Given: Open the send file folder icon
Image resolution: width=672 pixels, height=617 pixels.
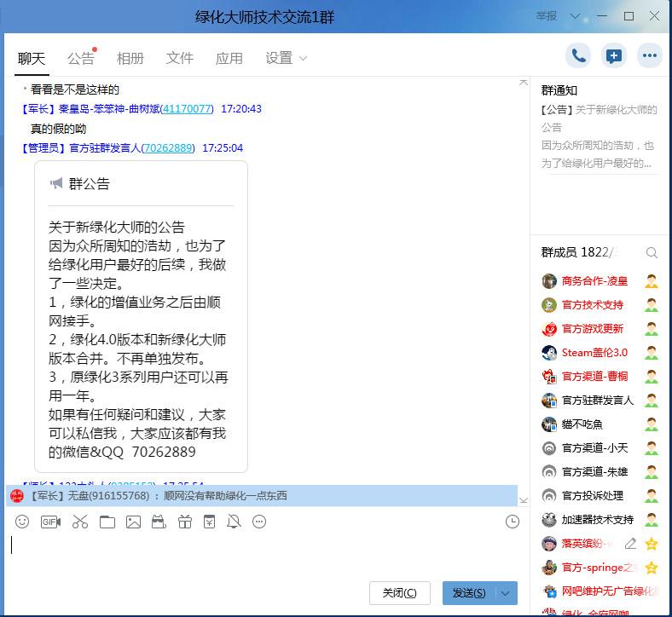Looking at the screenshot, I should [107, 522].
